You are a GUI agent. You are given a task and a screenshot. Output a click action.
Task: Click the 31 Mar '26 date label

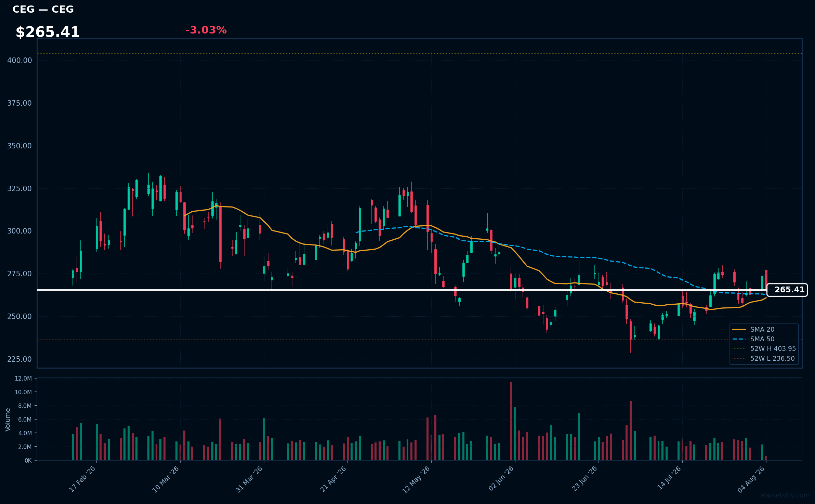tap(249, 479)
